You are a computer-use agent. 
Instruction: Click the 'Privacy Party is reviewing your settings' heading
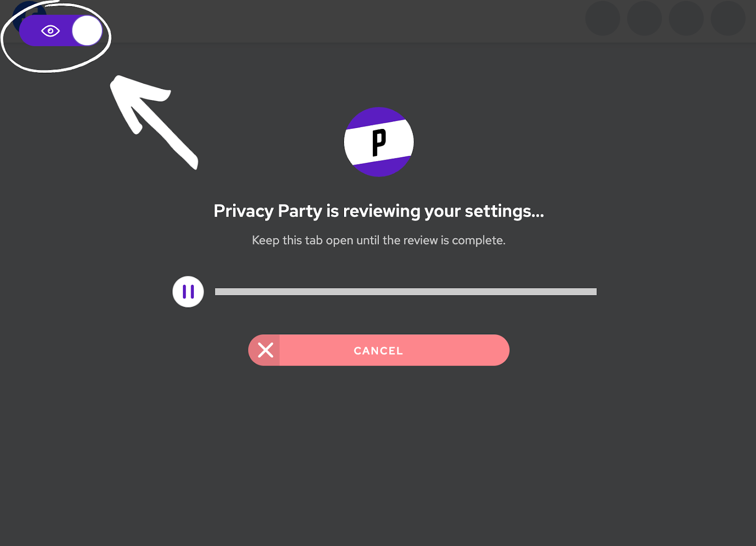click(x=378, y=211)
